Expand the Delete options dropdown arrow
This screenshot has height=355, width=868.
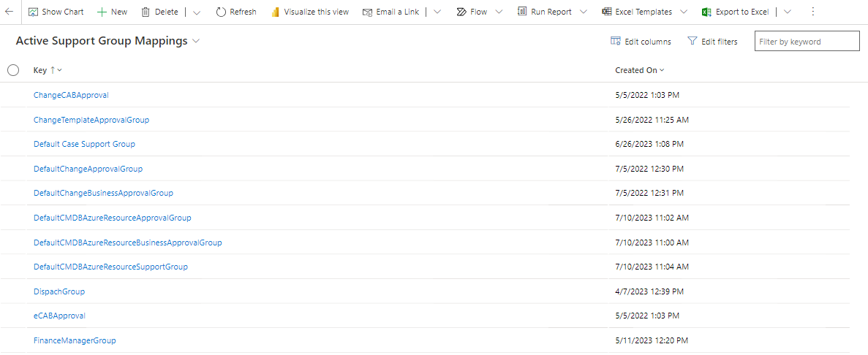tap(197, 12)
